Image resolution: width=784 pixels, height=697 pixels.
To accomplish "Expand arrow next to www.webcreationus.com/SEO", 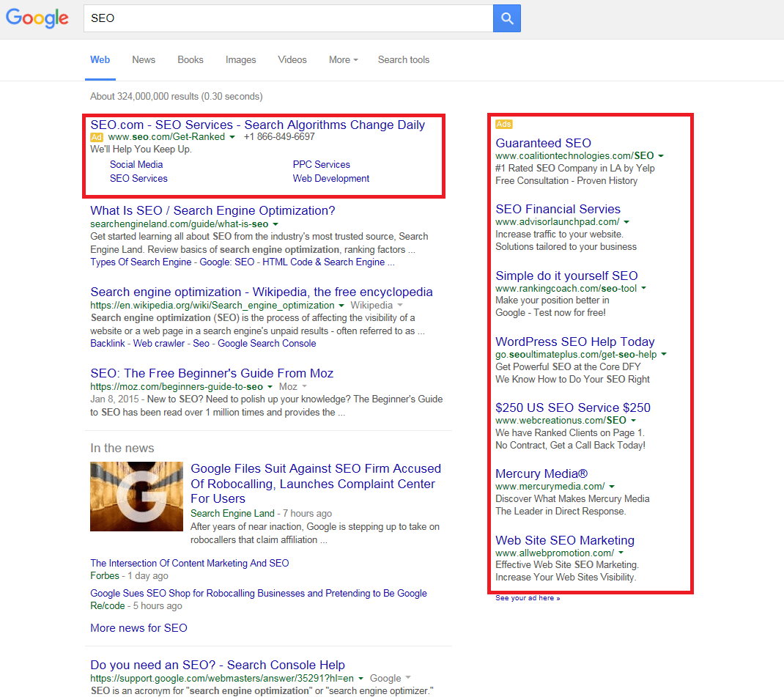I will (x=634, y=421).
